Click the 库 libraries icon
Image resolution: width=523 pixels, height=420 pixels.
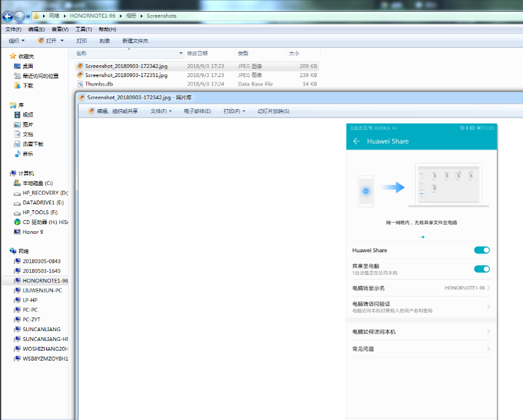[13, 105]
